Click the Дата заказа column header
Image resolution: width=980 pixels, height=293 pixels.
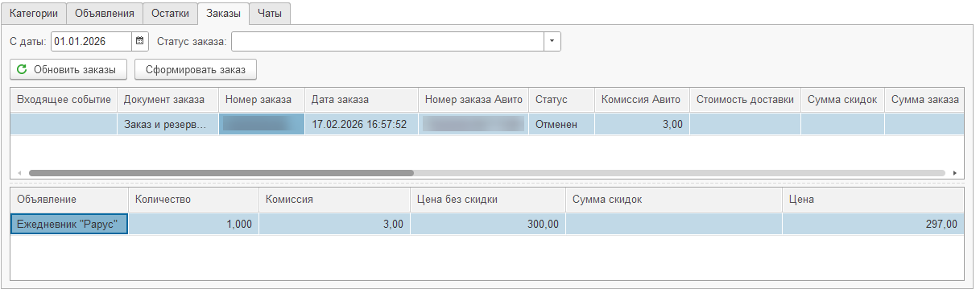(362, 100)
